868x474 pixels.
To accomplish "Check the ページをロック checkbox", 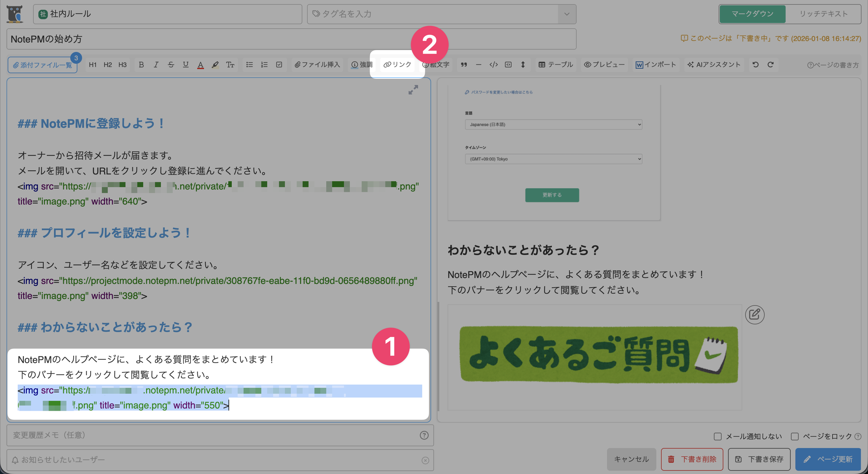I will [794, 436].
